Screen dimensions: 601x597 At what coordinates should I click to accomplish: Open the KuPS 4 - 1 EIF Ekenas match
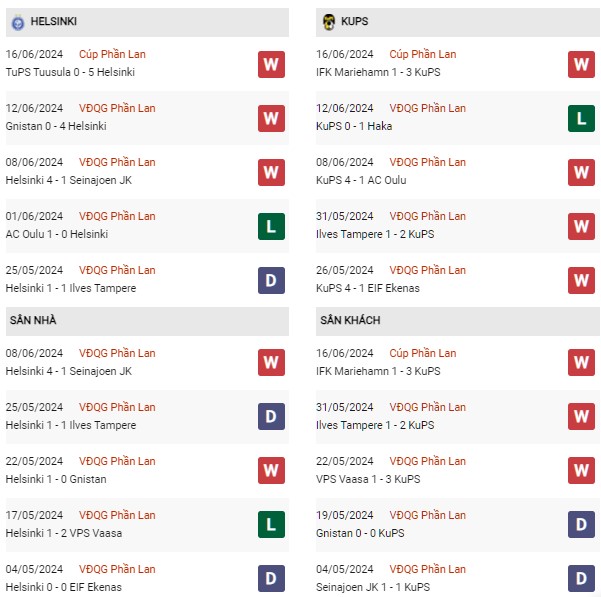[368, 288]
